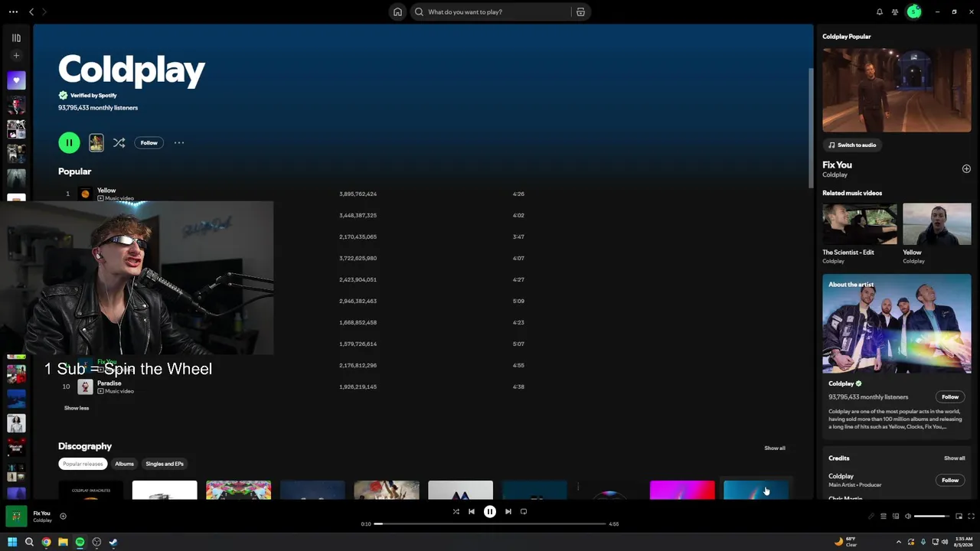Open the mini player
The image size is (980, 551).
coord(959,517)
